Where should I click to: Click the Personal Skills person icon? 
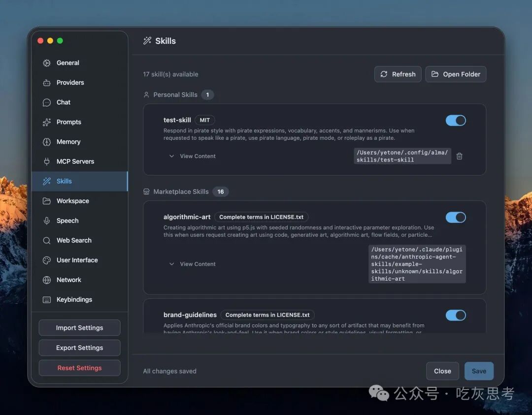point(146,95)
